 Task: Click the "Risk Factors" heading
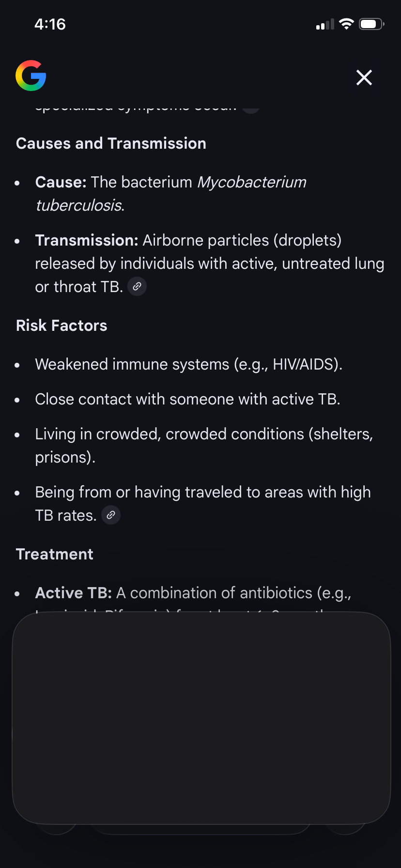tap(62, 325)
